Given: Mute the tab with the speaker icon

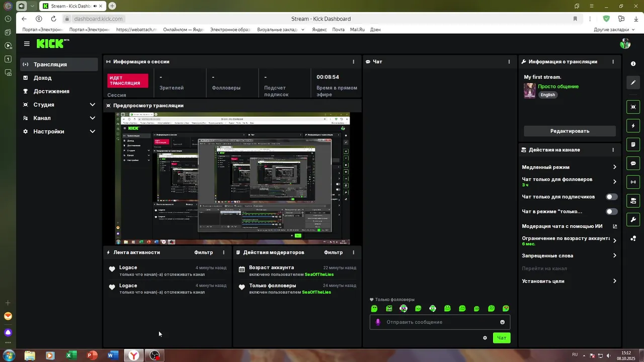Looking at the screenshot, I should (96, 6).
